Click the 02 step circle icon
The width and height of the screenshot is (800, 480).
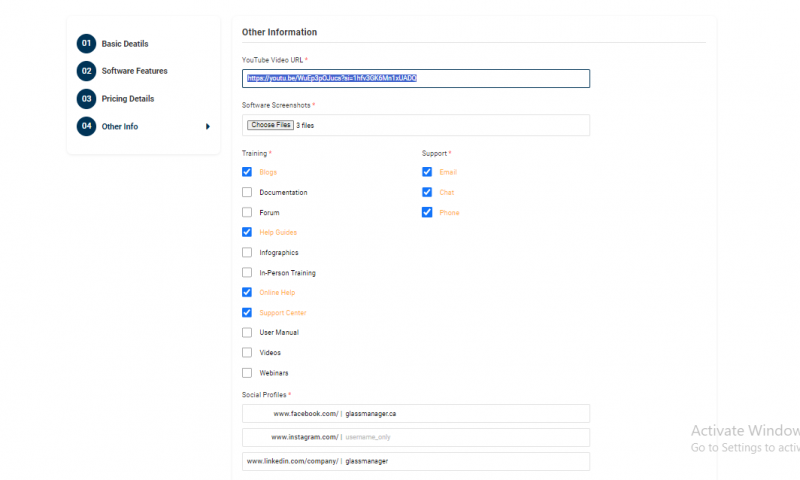[86, 71]
